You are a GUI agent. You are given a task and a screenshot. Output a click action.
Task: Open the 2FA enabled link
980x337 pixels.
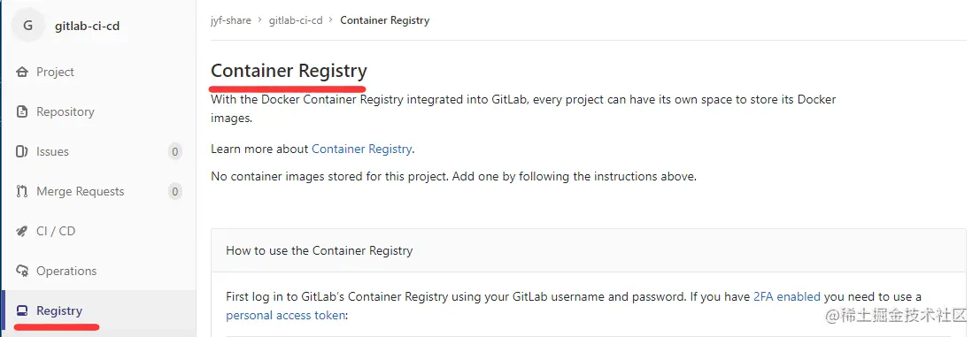coord(787,297)
